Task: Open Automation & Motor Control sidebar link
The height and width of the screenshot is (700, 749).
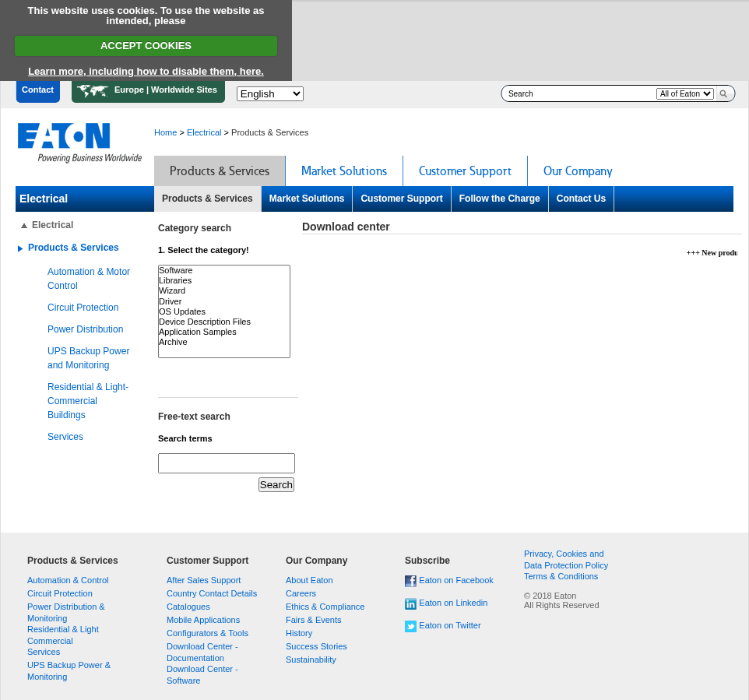Action: coord(89,278)
